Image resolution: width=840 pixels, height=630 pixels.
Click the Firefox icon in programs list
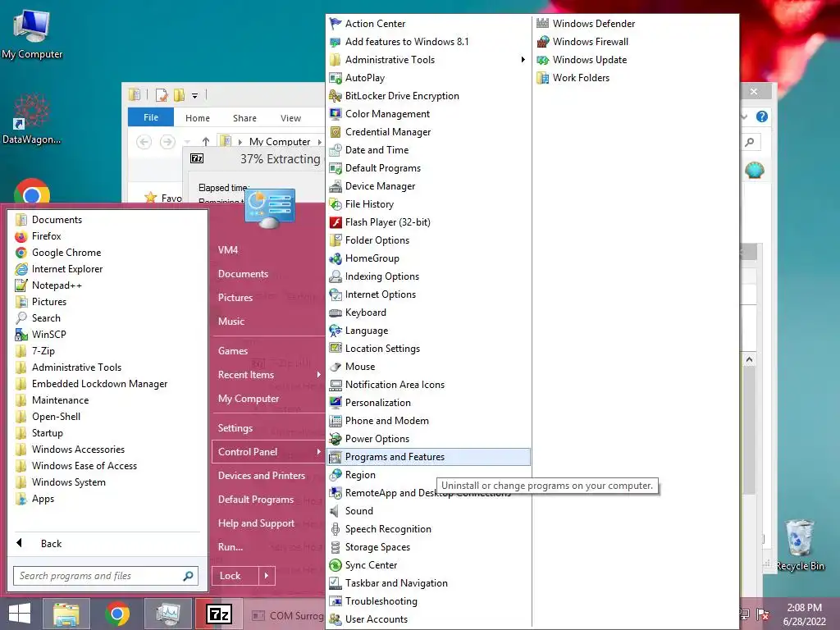click(21, 236)
